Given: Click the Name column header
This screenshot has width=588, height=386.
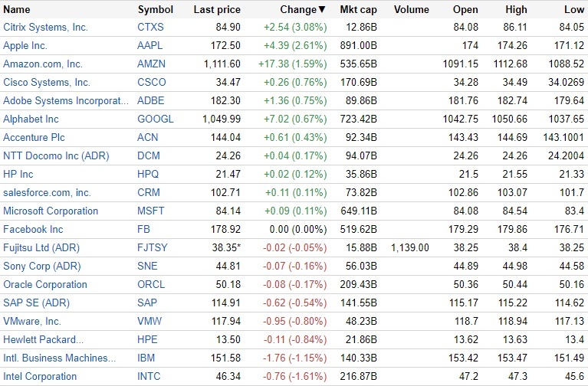Looking at the screenshot, I should 17,10.
